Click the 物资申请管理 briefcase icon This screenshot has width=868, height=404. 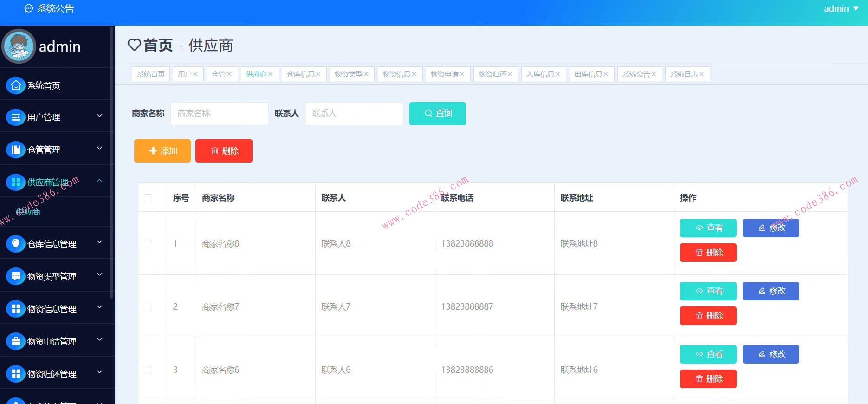tap(16, 341)
